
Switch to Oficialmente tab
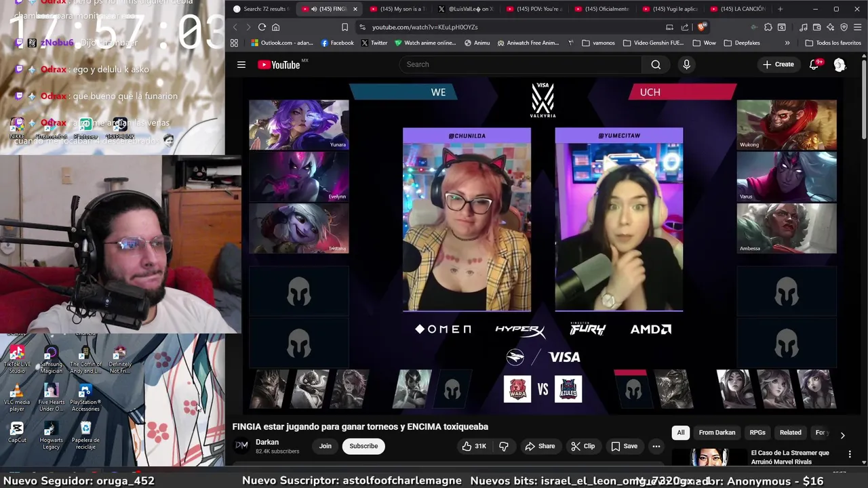click(x=601, y=9)
